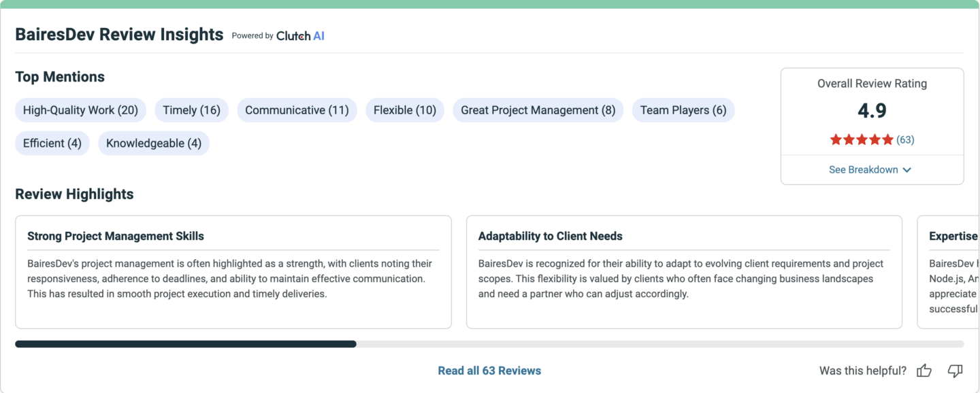Click the thumbs down icon
This screenshot has height=393, width=980.
955,371
